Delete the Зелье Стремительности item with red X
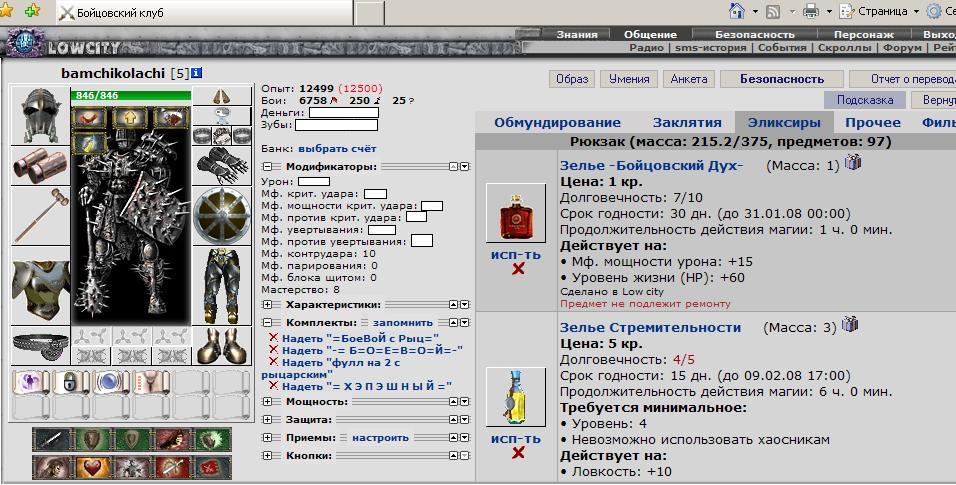 518,452
